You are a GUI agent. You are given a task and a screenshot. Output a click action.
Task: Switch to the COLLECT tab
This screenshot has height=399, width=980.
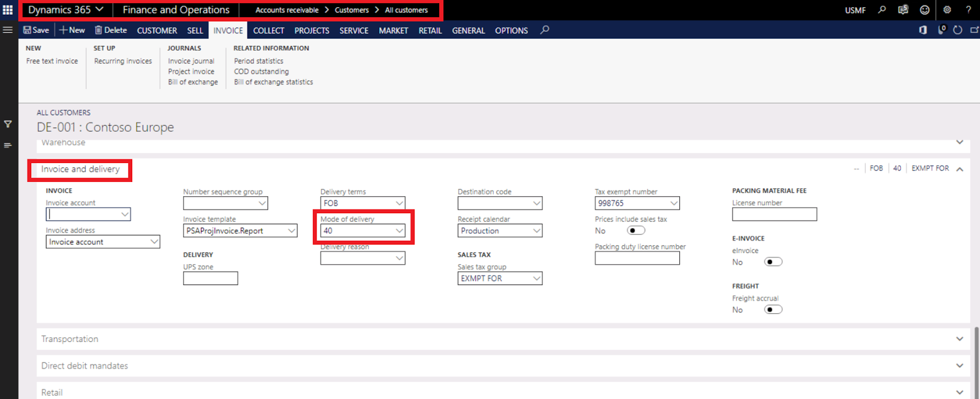coord(269,30)
